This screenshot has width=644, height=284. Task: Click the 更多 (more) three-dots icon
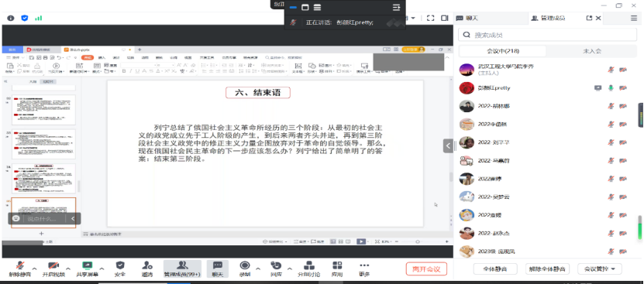[364, 265]
